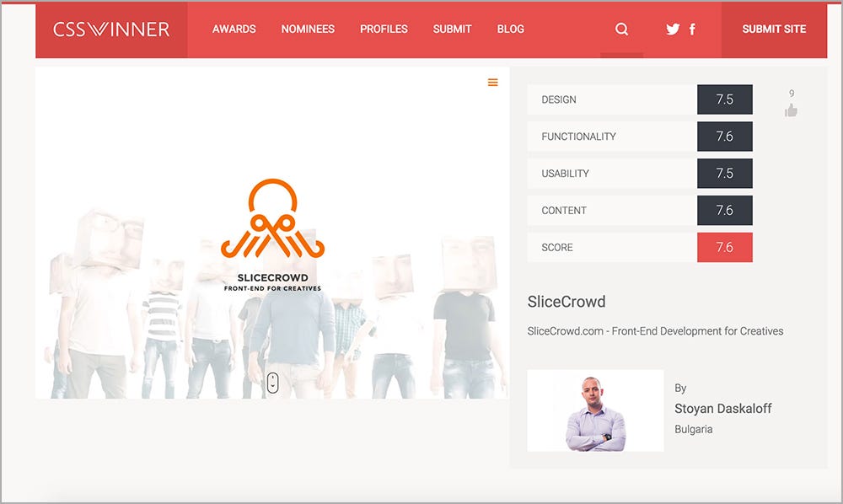Open the SliceCrowd website preview image
Viewport: 843px width, 504px height.
(x=272, y=233)
